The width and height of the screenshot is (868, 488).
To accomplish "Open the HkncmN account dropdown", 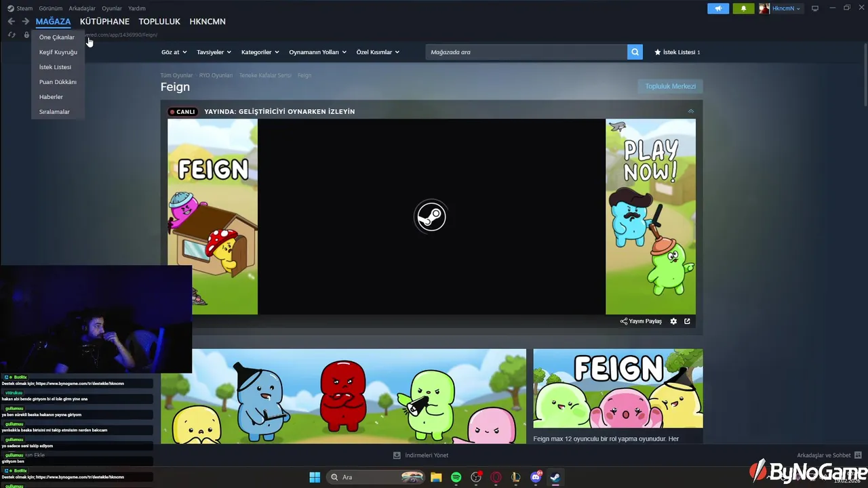I will point(786,9).
